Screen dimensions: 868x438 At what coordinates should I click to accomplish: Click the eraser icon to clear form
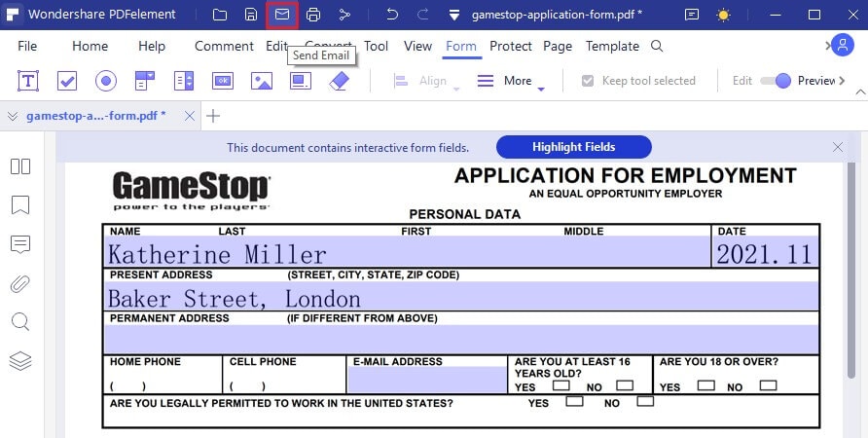(x=339, y=81)
